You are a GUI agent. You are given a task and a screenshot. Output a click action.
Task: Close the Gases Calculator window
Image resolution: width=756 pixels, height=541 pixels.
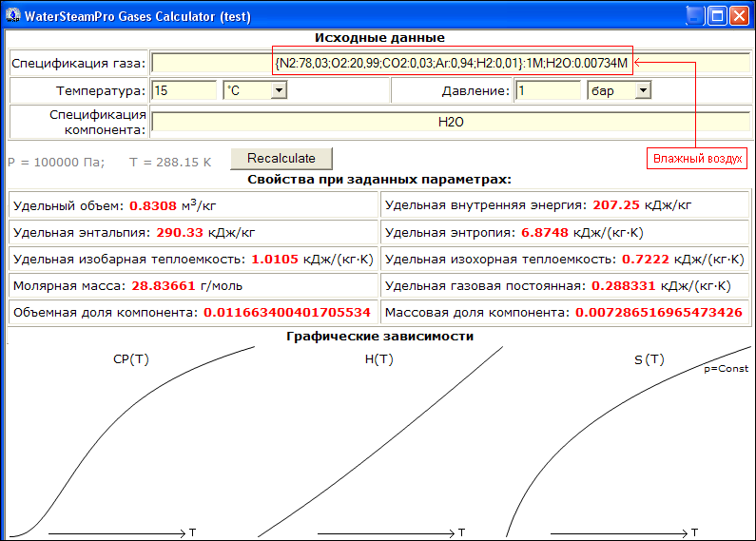click(739, 16)
